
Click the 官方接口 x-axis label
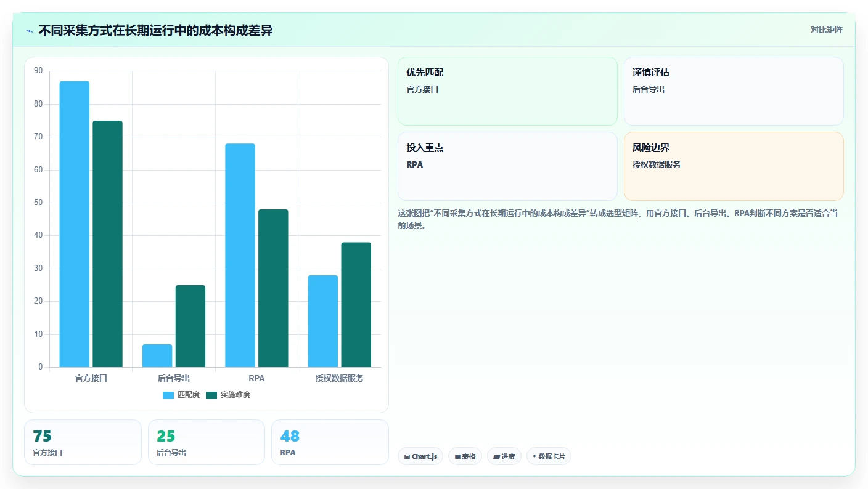[x=91, y=378]
